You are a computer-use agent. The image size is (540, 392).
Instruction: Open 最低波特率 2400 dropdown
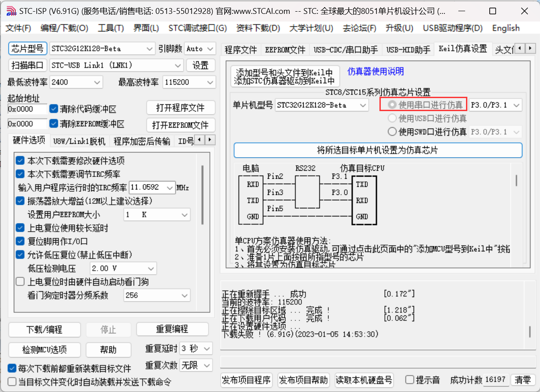pos(76,82)
